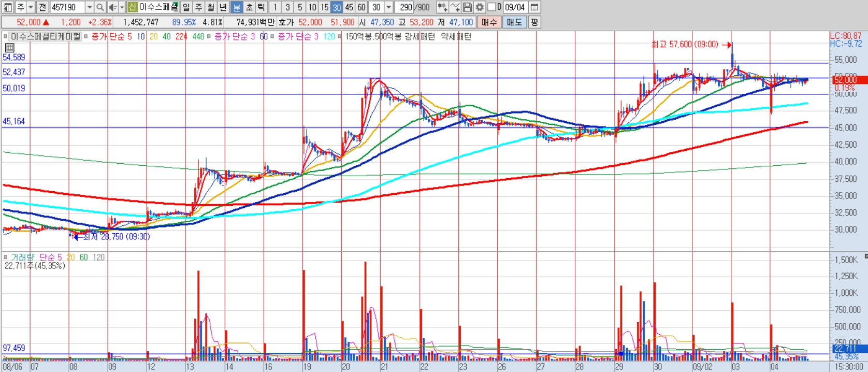Viewport: 868px width, 372px height.
Task: Open the 주 market type dropdown arrow
Action: pos(31,7)
